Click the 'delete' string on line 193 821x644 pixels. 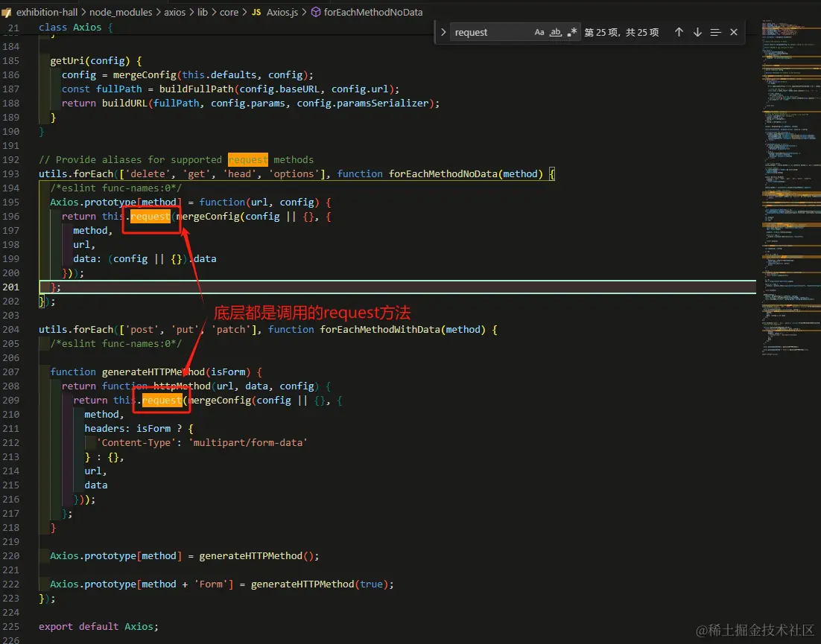[x=147, y=173]
